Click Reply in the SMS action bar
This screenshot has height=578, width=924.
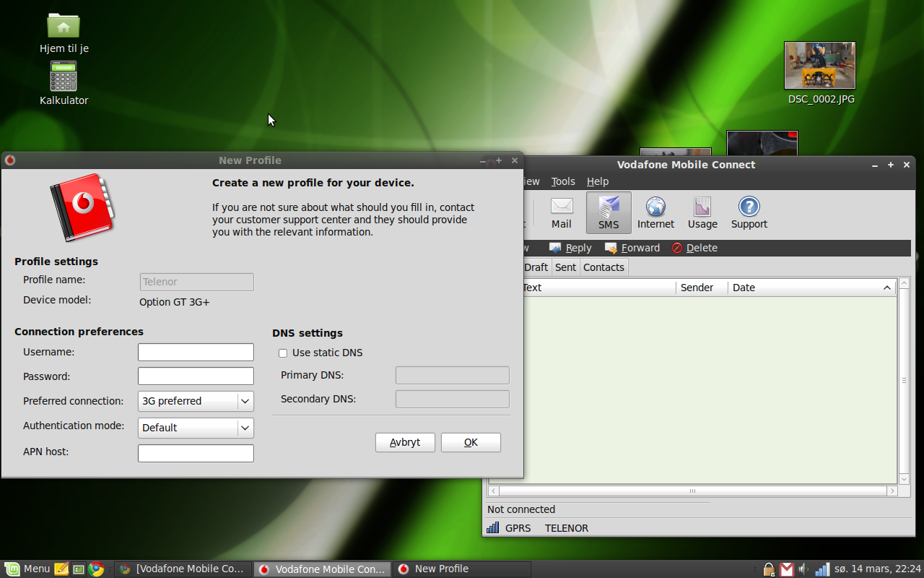coord(570,248)
